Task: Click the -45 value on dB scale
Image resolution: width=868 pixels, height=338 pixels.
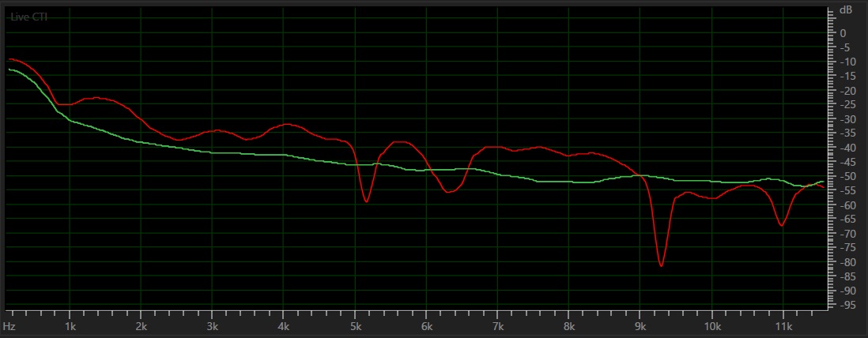Action: tap(847, 162)
